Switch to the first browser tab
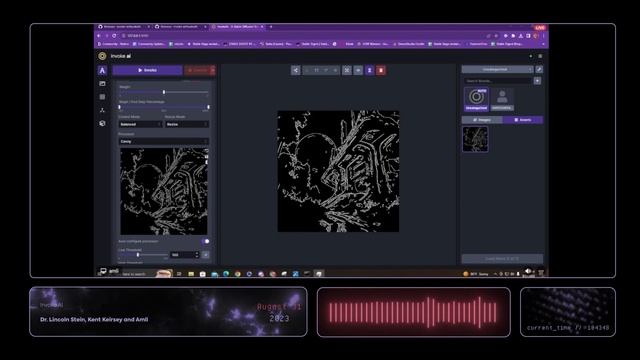This screenshot has width=640, height=360. (123, 27)
